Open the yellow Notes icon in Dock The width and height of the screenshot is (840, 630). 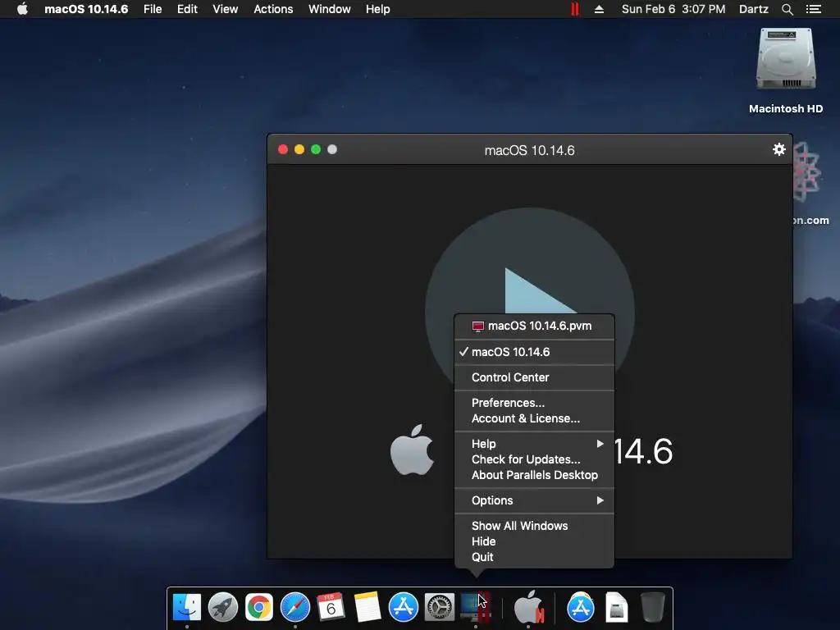click(367, 608)
